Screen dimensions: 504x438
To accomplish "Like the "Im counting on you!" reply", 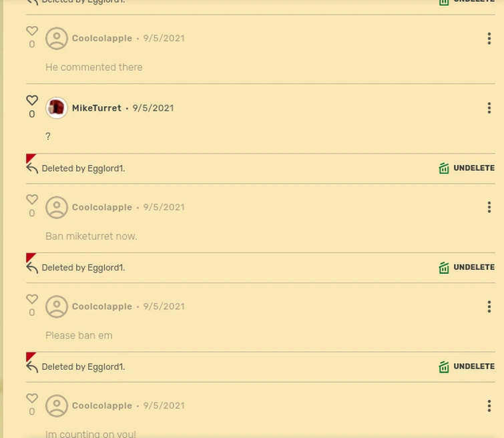I will pos(32,398).
